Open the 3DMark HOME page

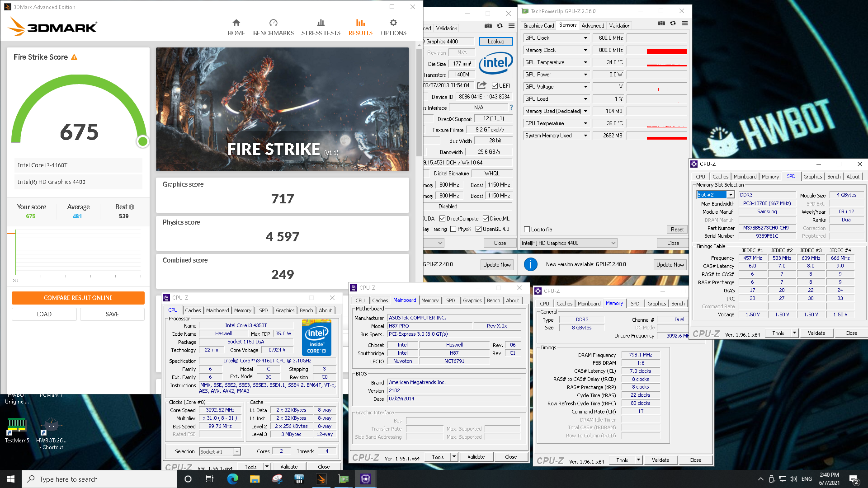(236, 28)
